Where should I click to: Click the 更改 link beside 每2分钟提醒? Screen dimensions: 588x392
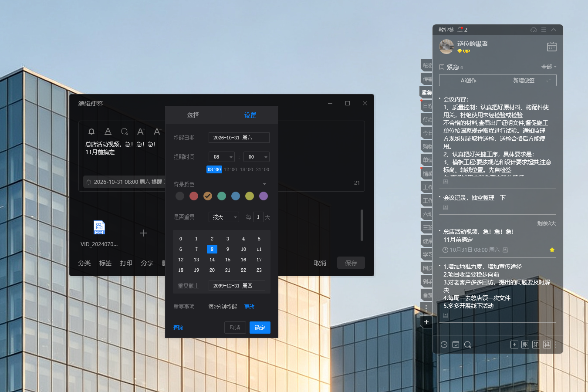(x=250, y=307)
